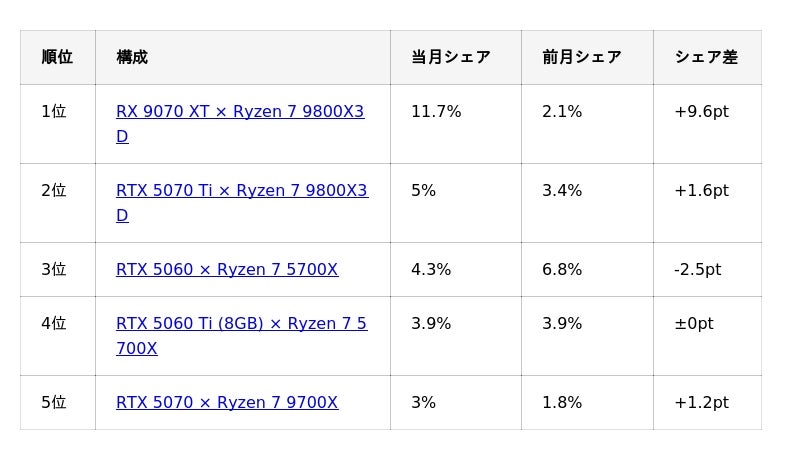Viewport: 800px width, 460px height.
Task: Select the 1位 rank cell
Action: tap(54, 112)
